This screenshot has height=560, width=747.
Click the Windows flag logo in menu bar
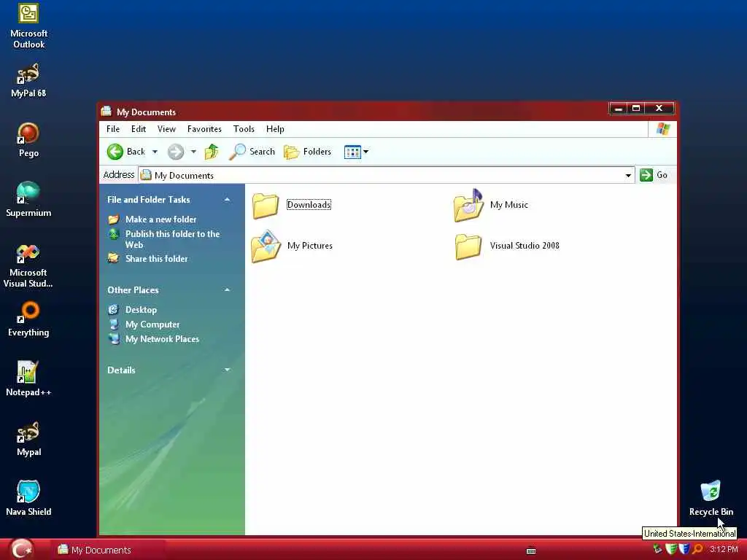click(663, 129)
